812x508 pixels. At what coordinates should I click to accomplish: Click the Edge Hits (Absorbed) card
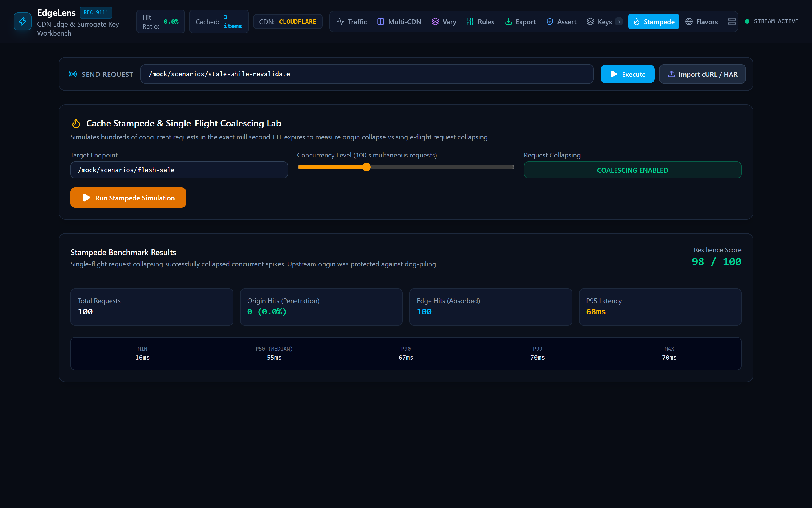pyautogui.click(x=491, y=307)
